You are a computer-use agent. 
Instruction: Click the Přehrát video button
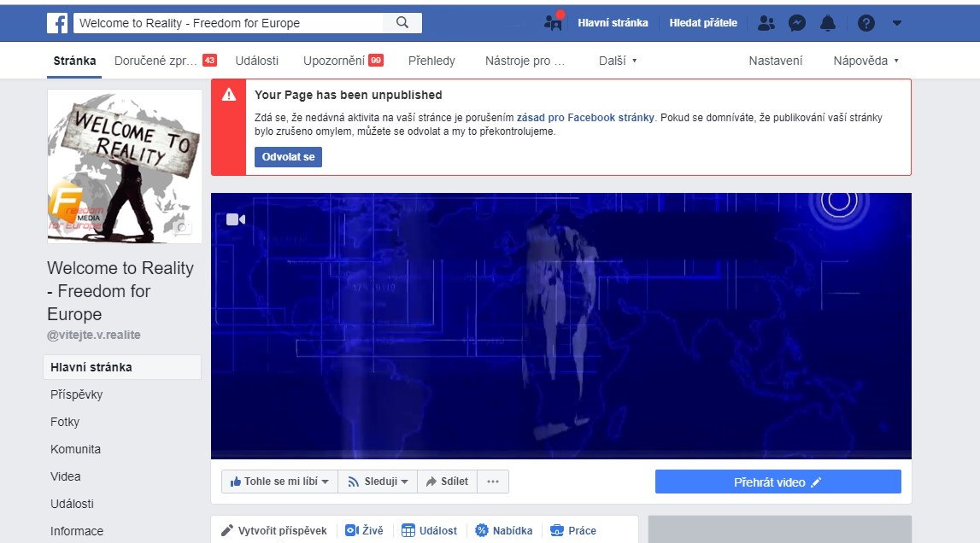[778, 482]
